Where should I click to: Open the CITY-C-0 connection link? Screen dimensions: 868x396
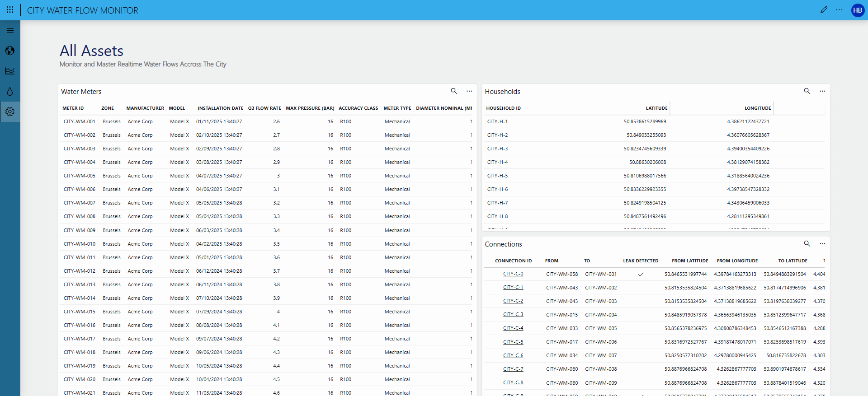click(513, 274)
